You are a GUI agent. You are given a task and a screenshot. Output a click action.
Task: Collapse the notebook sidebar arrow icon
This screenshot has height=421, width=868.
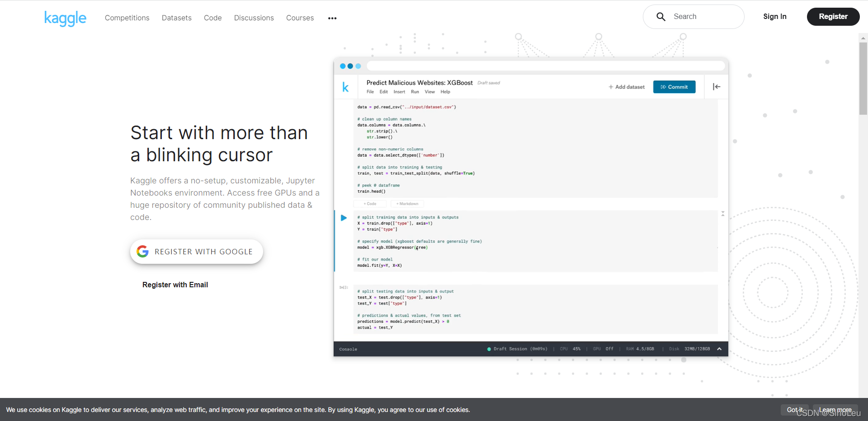717,87
